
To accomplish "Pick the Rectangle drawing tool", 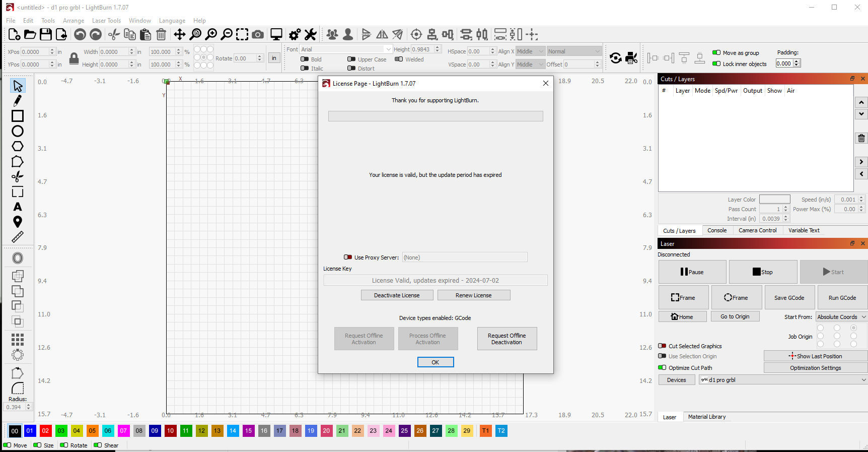I will (x=18, y=116).
